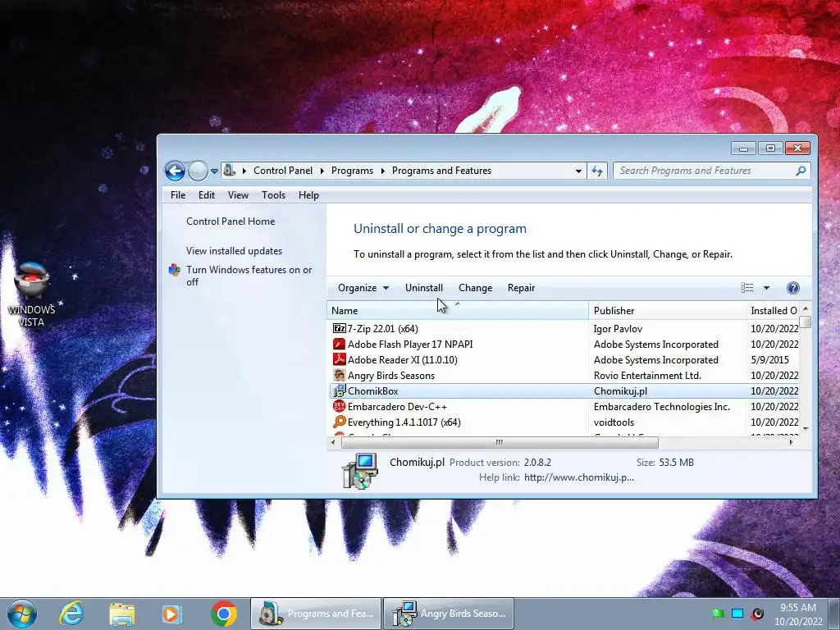Click the Refresh button beside address bar

[597, 171]
